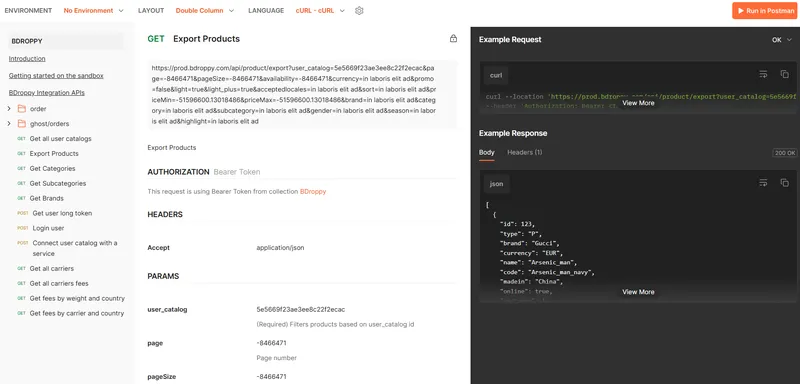
Task: Click the pageSize parameter name
Action: pos(162,377)
